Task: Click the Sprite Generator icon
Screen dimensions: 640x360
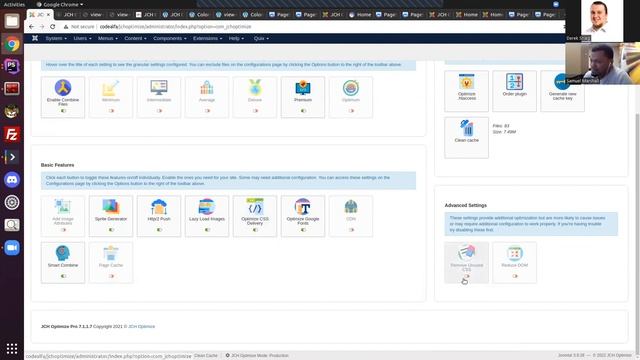Action: [111, 207]
